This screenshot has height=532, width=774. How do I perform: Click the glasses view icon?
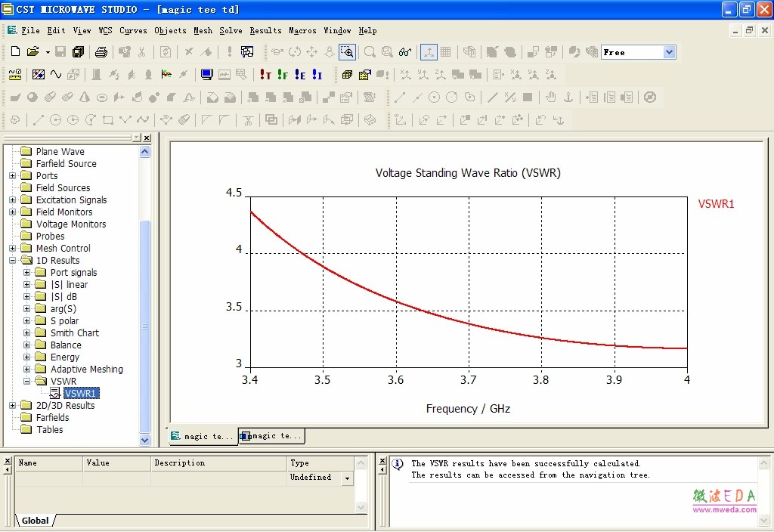click(x=405, y=52)
